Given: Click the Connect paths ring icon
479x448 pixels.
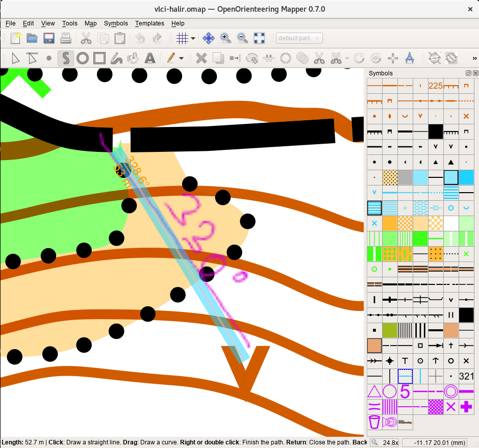Looking at the screenshot, I should [x=286, y=58].
